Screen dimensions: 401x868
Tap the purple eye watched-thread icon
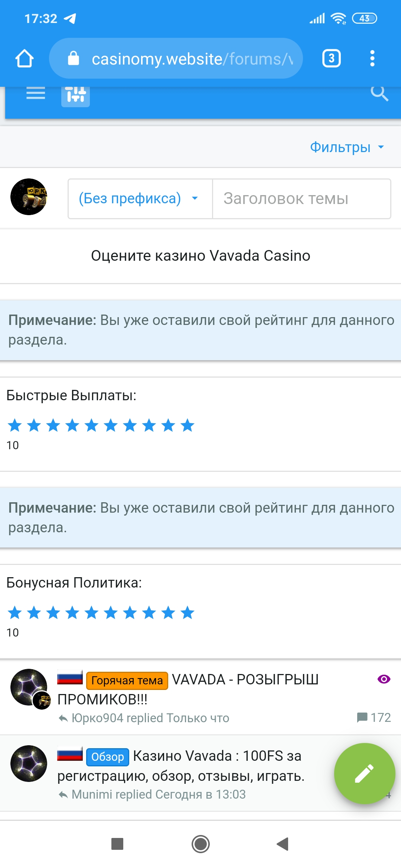pyautogui.click(x=384, y=679)
